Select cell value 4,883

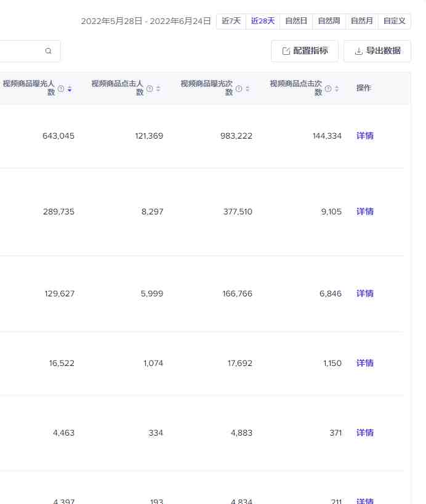241,433
